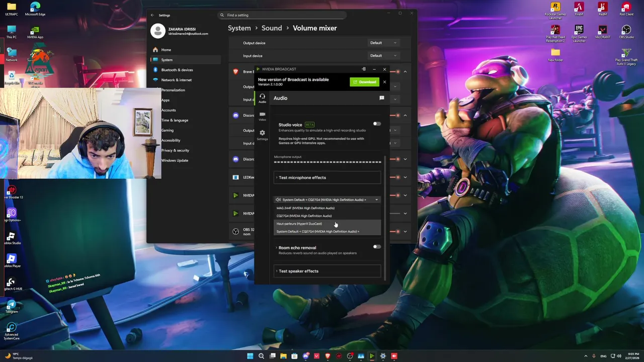Screen dimensions: 644x362
Task: Dismiss the Broadcast update notification banner
Action: (x=384, y=82)
